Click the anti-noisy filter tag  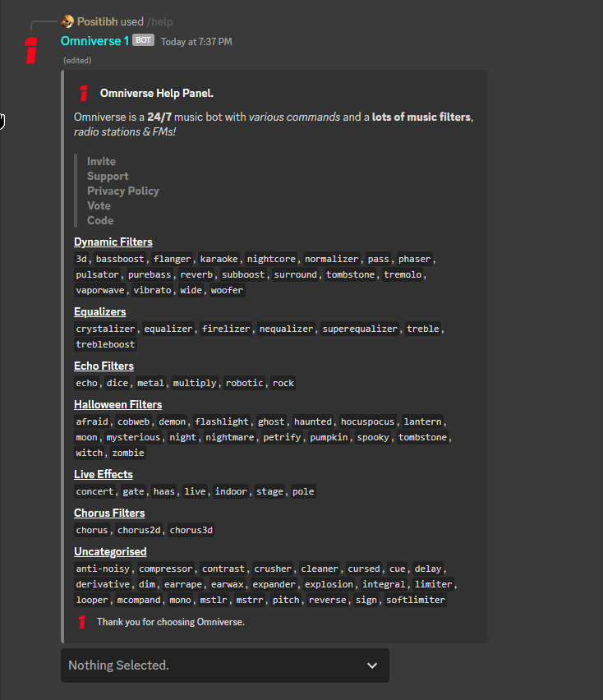[x=103, y=569]
